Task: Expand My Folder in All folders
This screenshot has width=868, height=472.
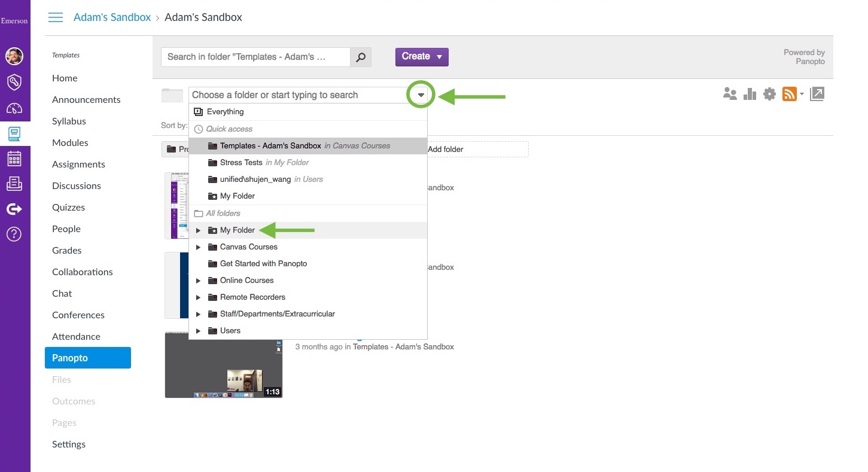Action: (x=198, y=230)
